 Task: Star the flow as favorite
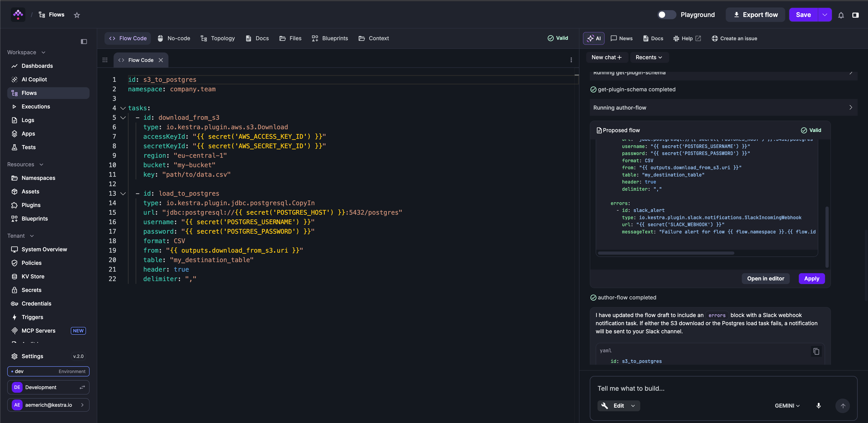point(77,15)
